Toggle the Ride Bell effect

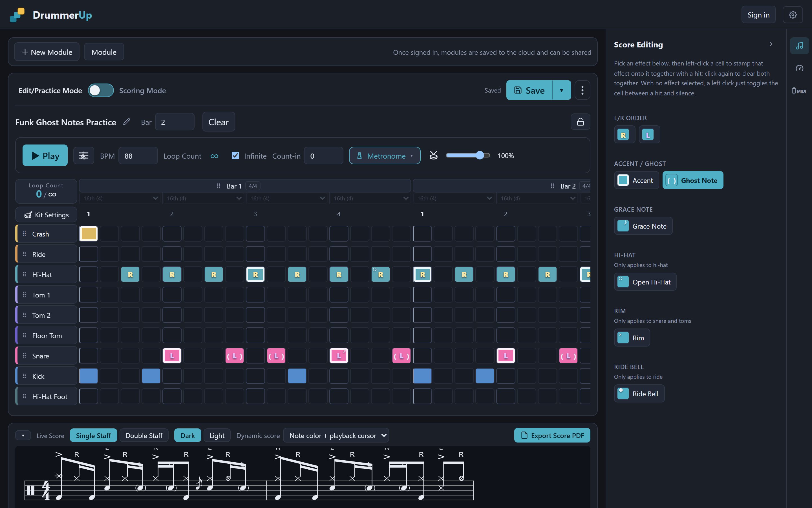click(639, 393)
